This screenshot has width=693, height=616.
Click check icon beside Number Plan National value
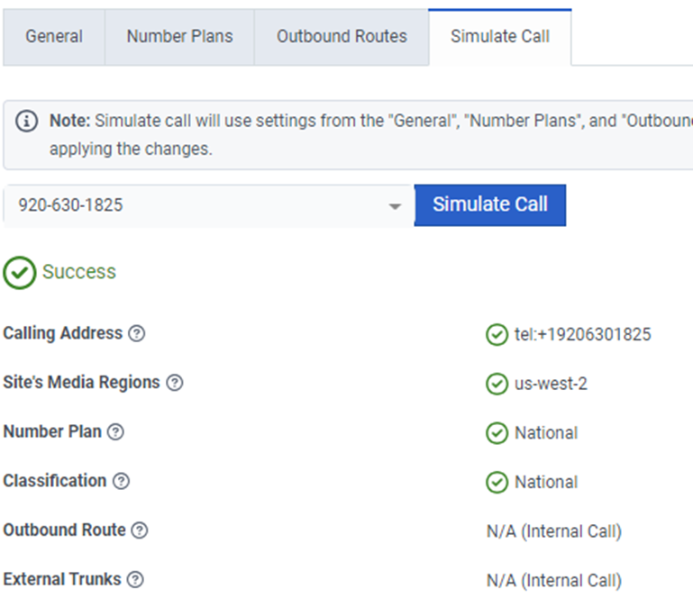tap(497, 433)
